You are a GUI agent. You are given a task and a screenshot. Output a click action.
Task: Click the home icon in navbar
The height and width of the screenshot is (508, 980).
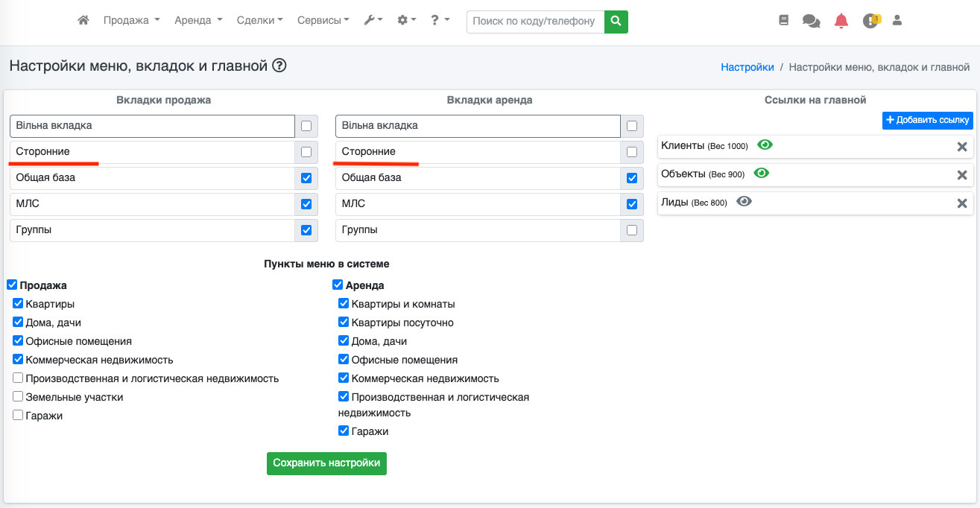point(83,21)
